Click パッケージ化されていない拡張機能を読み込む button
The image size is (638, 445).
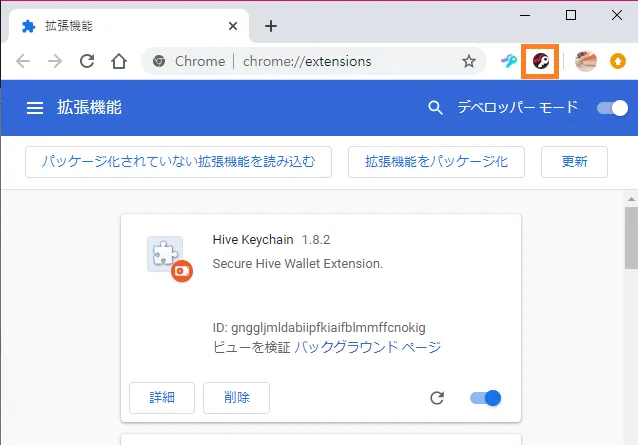[x=178, y=162]
